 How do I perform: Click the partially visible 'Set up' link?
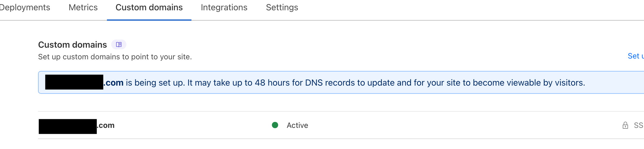click(x=636, y=56)
